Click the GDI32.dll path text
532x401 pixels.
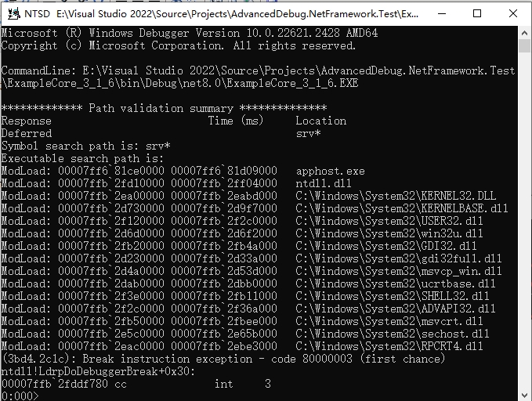tap(386, 246)
